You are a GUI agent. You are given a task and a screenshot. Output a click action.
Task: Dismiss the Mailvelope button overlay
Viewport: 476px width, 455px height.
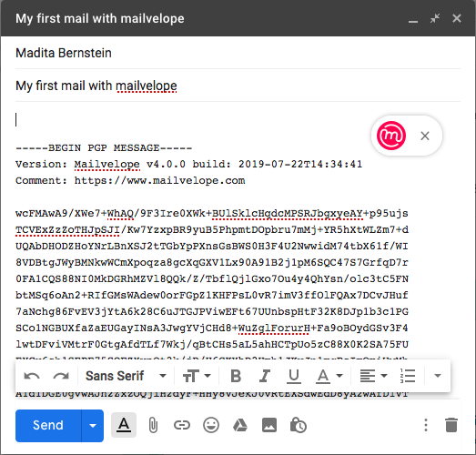[x=425, y=136]
